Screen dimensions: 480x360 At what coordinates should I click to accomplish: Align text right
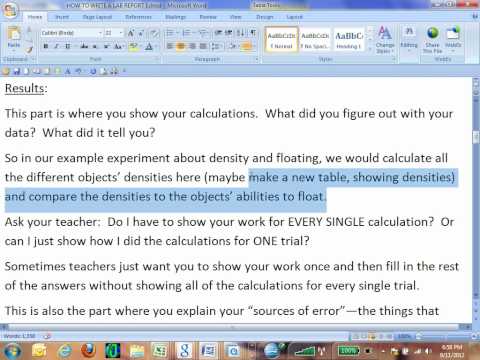[x=192, y=46]
